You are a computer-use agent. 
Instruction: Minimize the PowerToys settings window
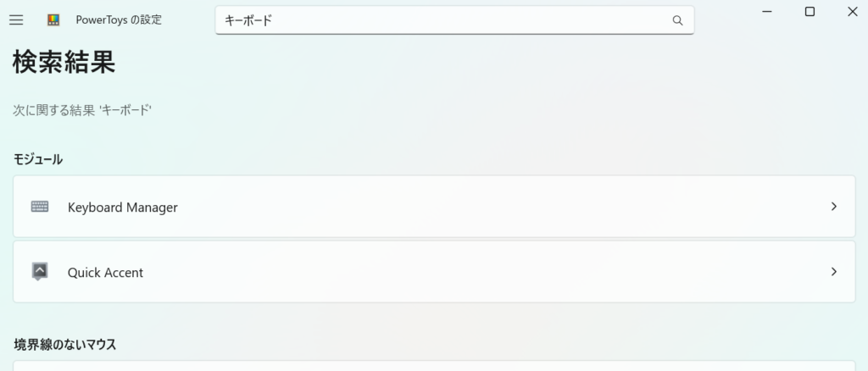tap(766, 11)
